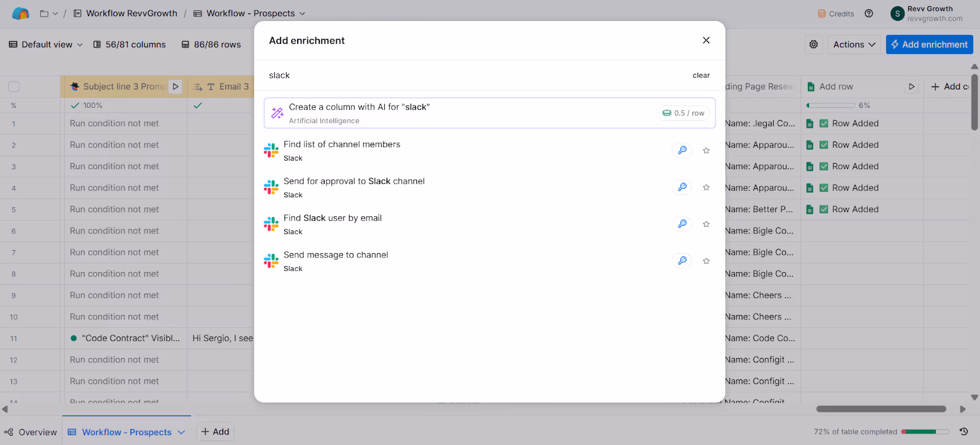Click the Add column button
Viewport: 980px width, 445px height.
point(950,86)
